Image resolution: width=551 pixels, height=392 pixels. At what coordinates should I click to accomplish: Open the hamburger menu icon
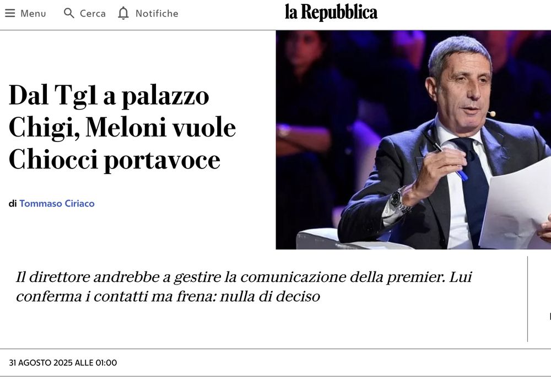[10, 13]
